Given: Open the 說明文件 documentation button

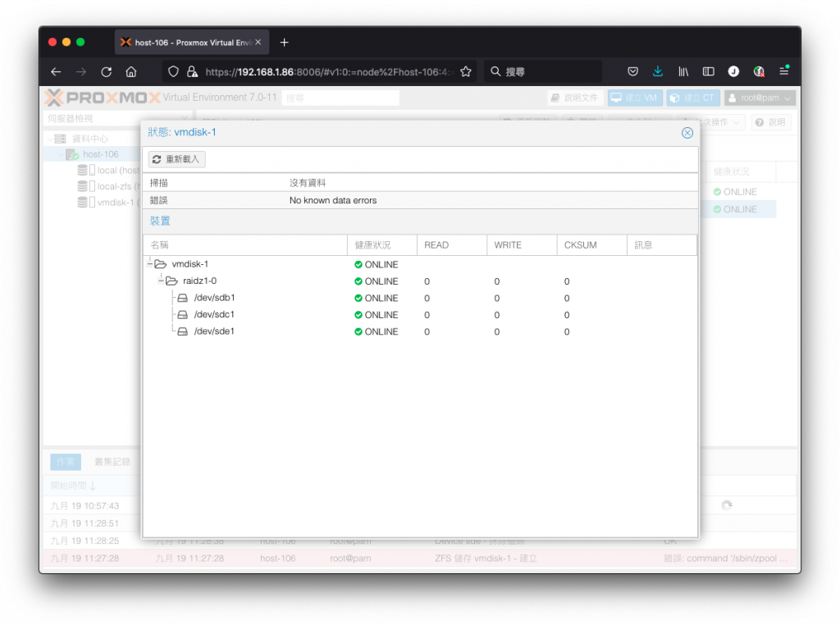Looking at the screenshot, I should tap(575, 98).
